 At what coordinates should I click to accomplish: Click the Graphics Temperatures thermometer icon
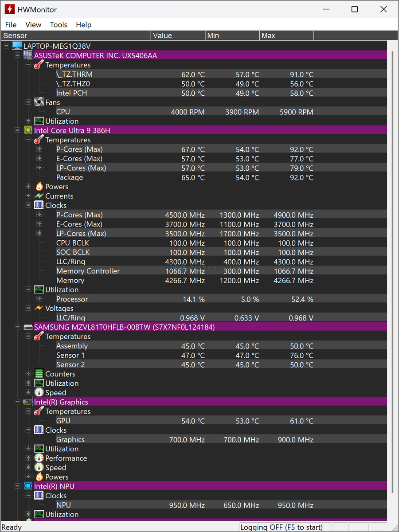coord(39,411)
